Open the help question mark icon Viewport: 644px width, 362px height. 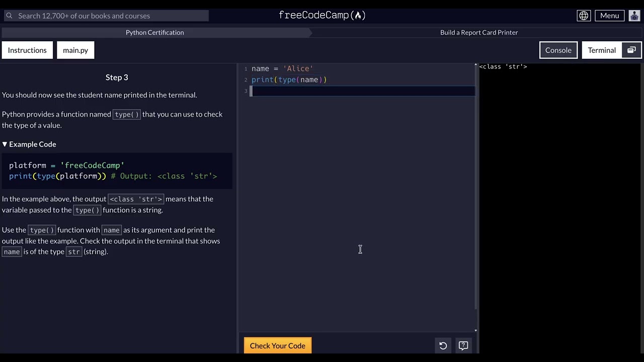[463, 345]
